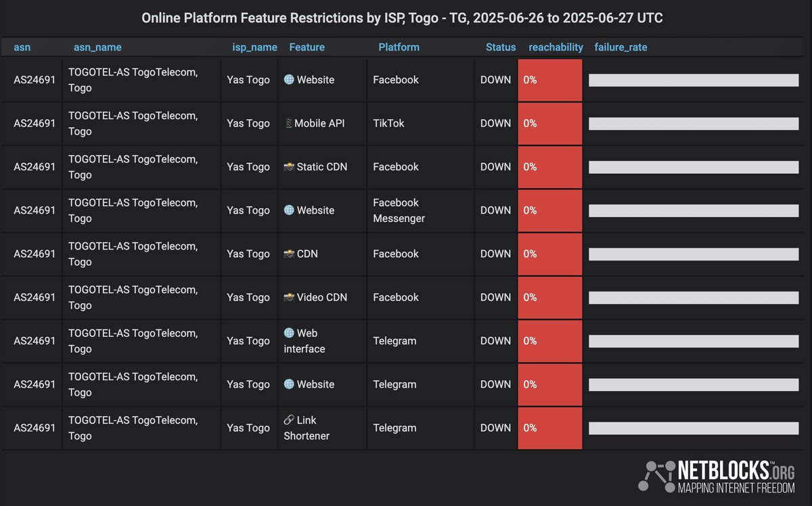Sort by the asn_name column header
Screen dimensions: 812x506
(x=97, y=47)
